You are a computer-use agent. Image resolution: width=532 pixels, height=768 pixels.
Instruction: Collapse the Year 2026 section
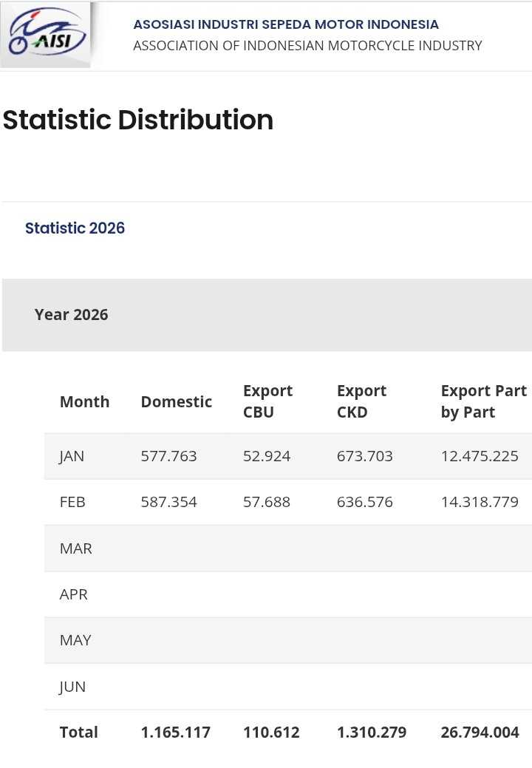pos(71,315)
